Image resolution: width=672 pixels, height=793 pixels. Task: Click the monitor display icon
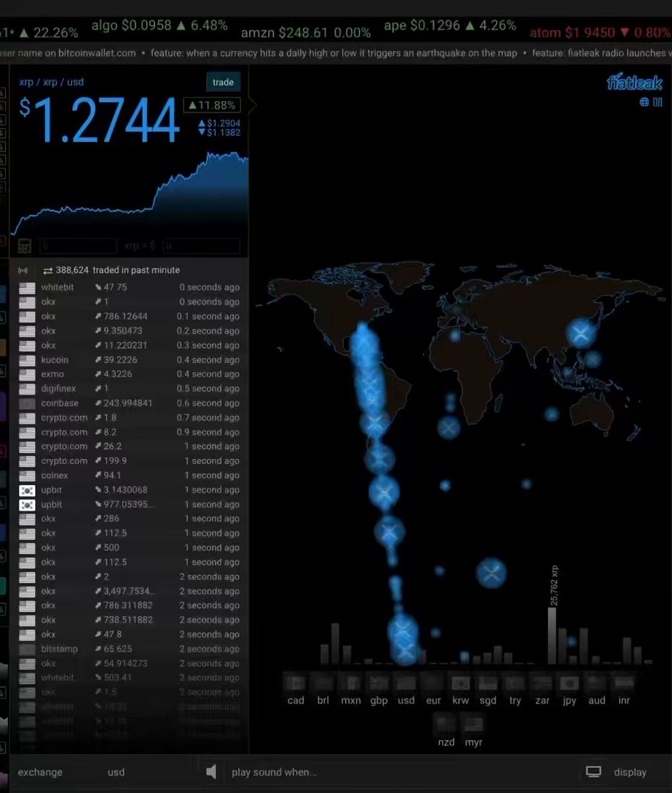click(593, 772)
